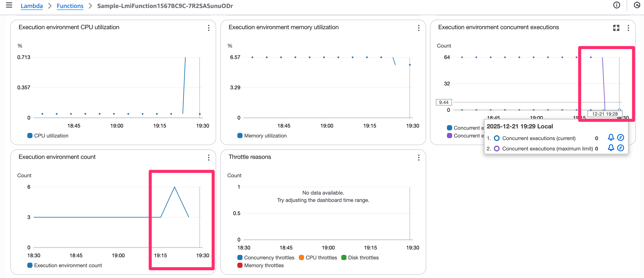This screenshot has width=644, height=278.
Task: Click the orange CPU throttles color swatch
Action: (301, 257)
